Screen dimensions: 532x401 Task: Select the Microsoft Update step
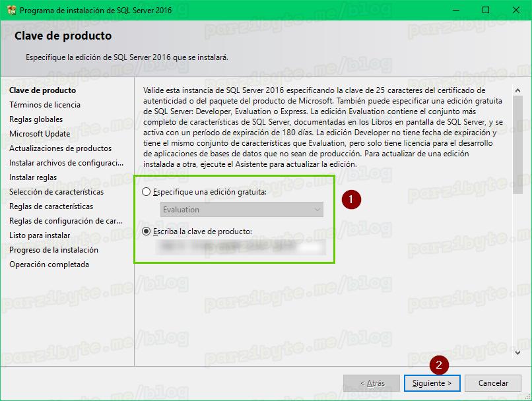[x=40, y=134]
